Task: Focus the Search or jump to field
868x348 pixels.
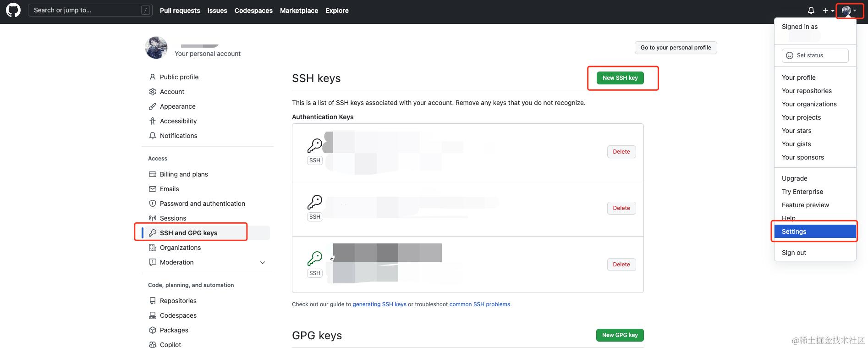Action: (x=90, y=10)
